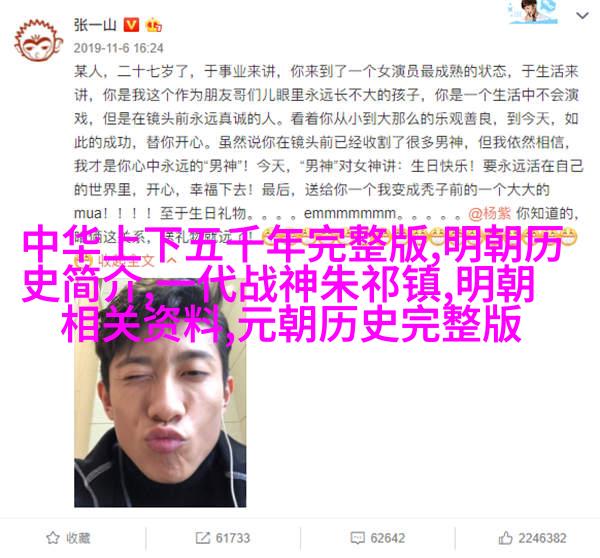Collapse the post with 收起全文
600x558 pixels.
coord(126,261)
